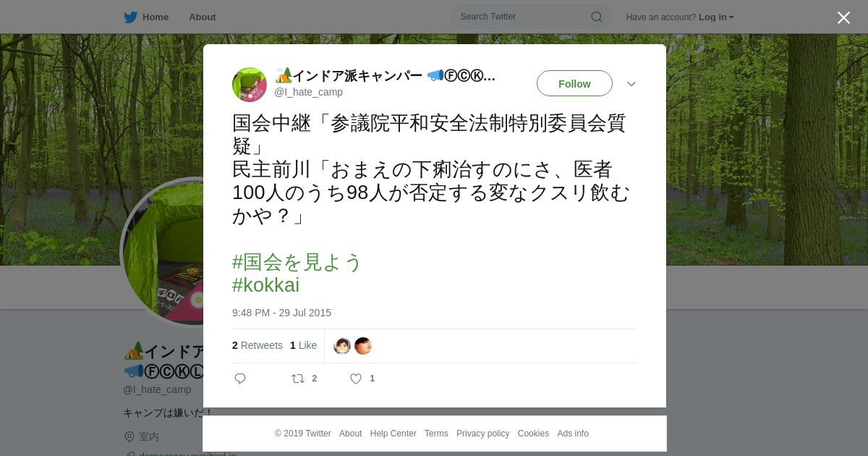Viewport: 868px width, 456px height.
Task: Click the reply speech bubble icon
Action: 240,379
